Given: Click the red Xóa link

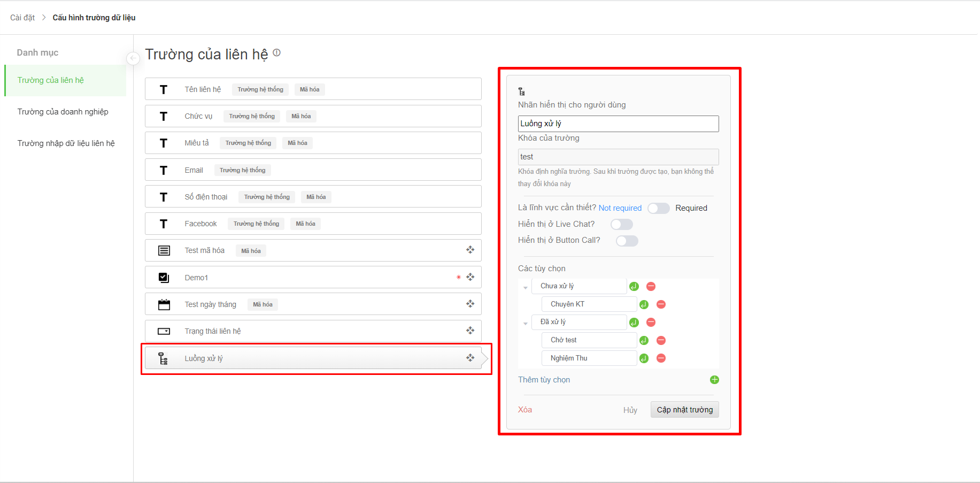Looking at the screenshot, I should point(524,410).
